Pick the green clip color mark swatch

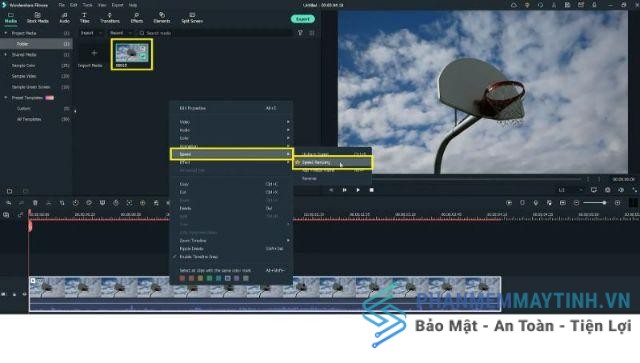point(209,278)
